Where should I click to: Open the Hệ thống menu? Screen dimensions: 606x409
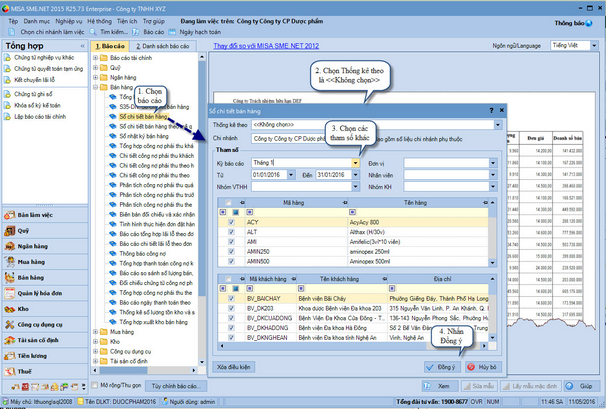coord(99,21)
